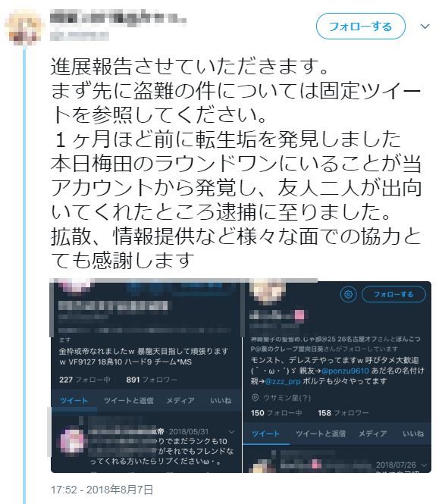Click the @ponzu9610 mention link
Image resolution: width=442 pixels, height=504 pixels.
coord(345,371)
